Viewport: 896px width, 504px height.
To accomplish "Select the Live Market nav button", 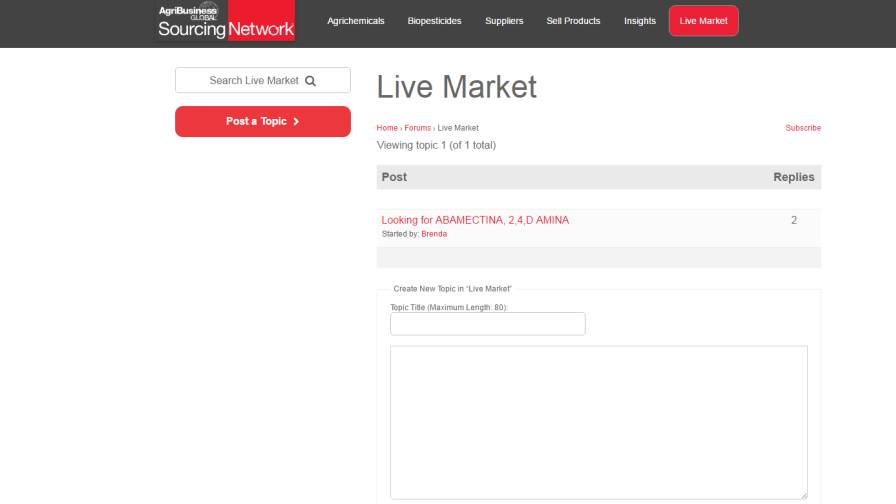I will click(x=703, y=21).
